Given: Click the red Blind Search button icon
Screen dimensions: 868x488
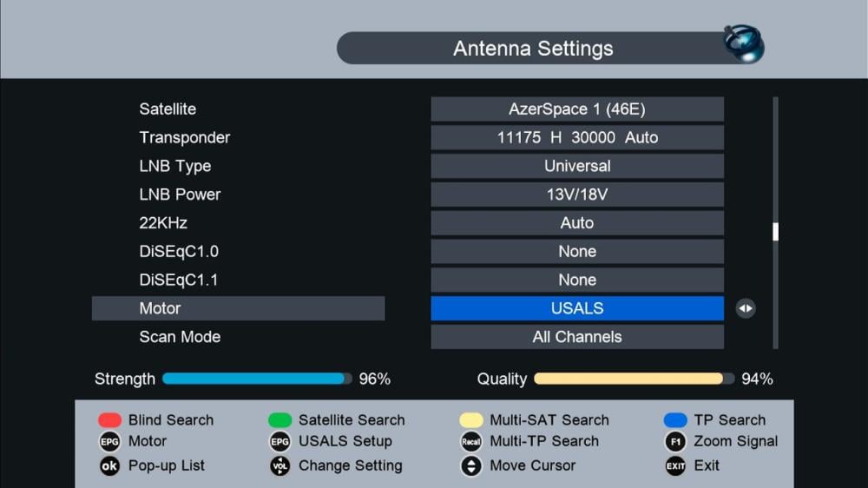Looking at the screenshot, I should (109, 420).
